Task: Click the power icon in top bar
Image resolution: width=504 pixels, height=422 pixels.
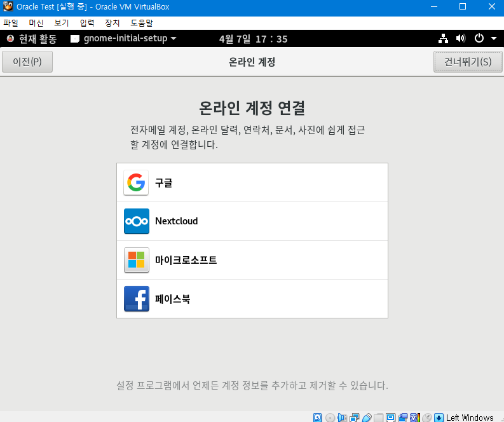Action: pos(479,39)
